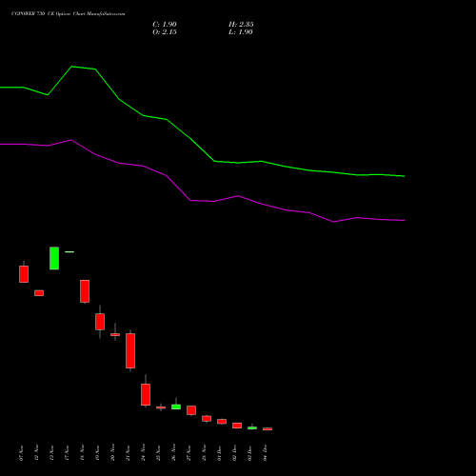Click the 19 Nov date label on the axis
476x476 pixels.
pyautogui.click(x=97, y=453)
